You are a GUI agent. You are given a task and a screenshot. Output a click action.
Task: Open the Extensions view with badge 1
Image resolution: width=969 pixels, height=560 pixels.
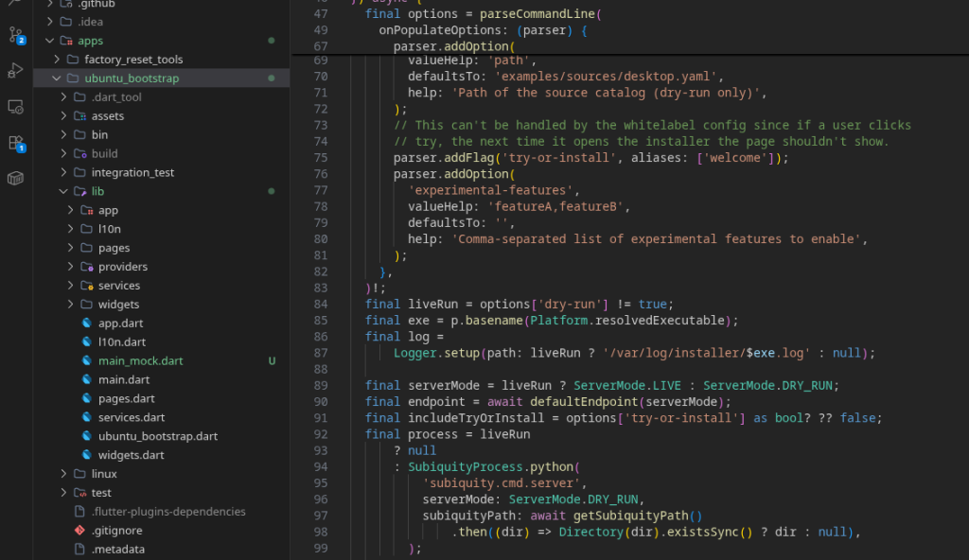[16, 144]
